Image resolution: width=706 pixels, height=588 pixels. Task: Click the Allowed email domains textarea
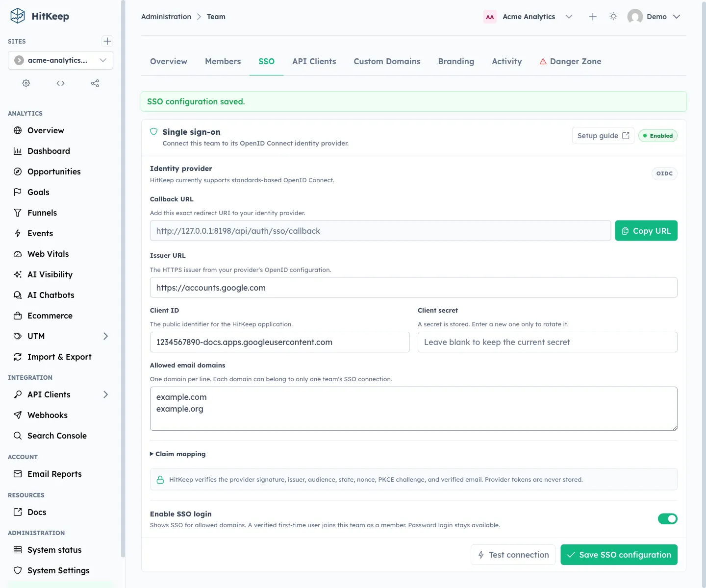(x=414, y=409)
